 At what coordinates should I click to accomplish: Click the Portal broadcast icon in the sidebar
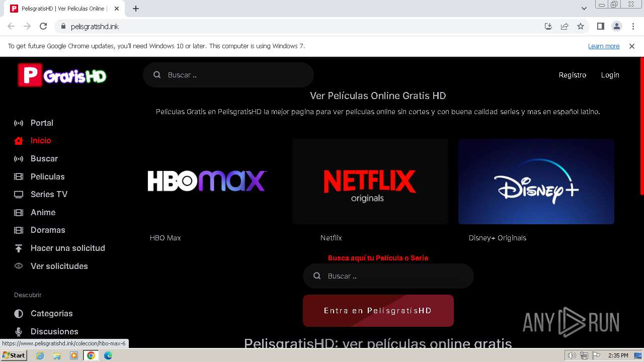tap(19, 123)
